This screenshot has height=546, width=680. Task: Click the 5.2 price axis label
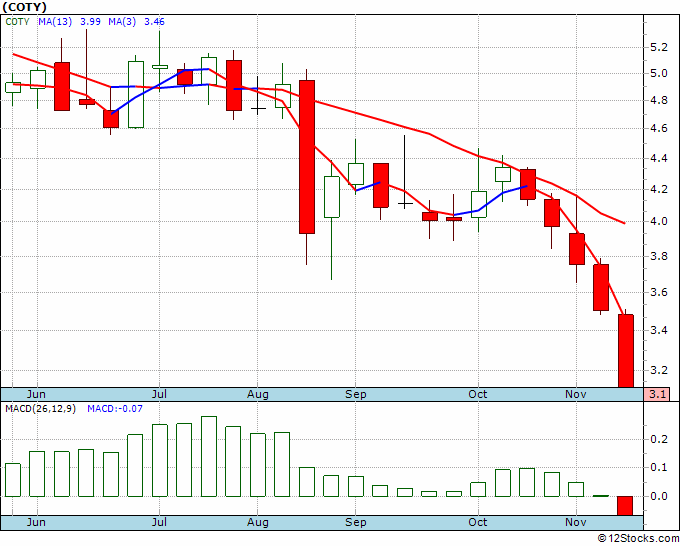click(659, 47)
